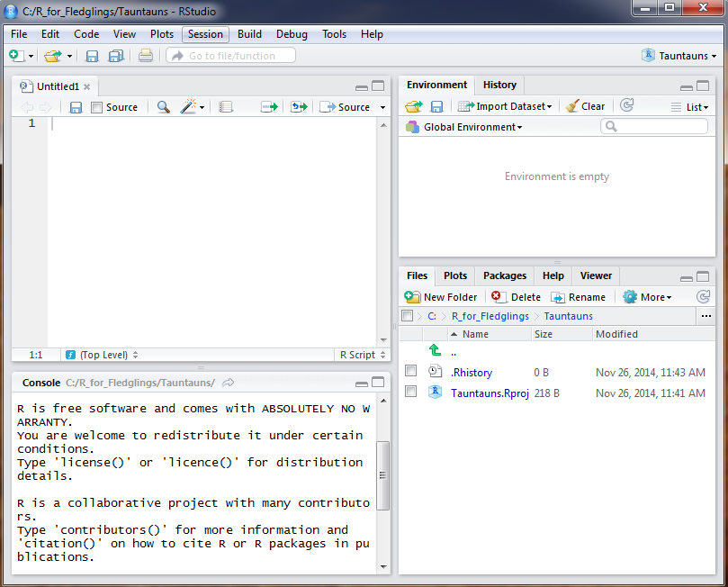Create a New Folder in Files pane

(440, 297)
